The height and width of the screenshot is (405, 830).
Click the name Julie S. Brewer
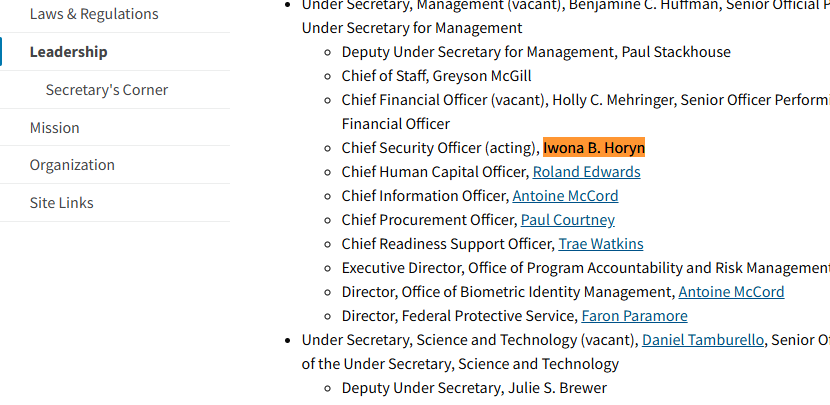coord(557,388)
